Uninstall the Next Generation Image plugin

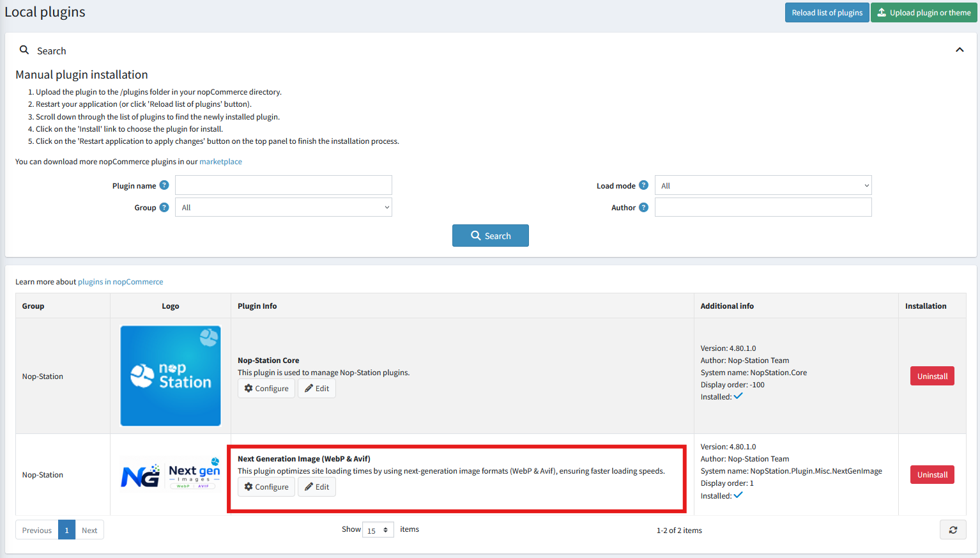[x=932, y=475]
